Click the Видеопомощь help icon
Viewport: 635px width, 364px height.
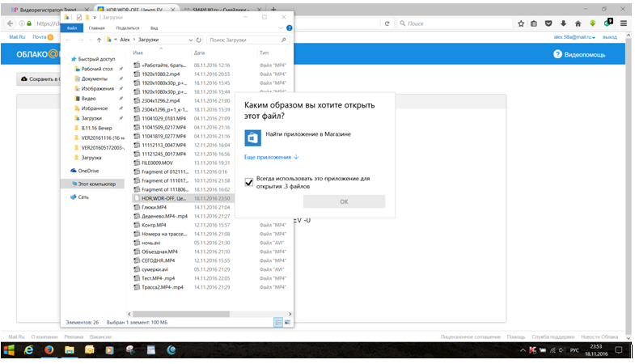tap(557, 54)
